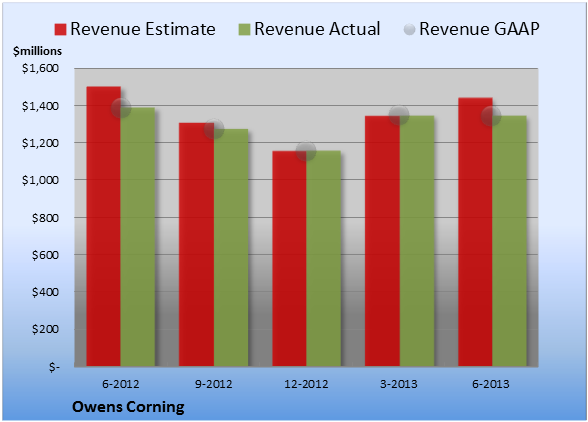Select the red estimate bar for 3-2013
Image resolution: width=588 pixels, height=422 pixels.
click(x=382, y=241)
